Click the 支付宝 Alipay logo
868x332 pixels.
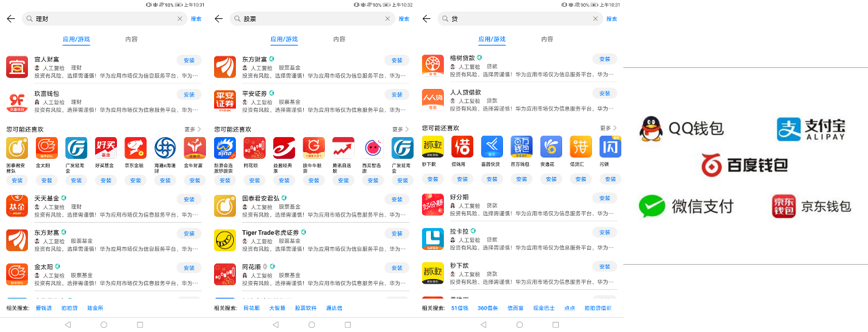tap(811, 129)
